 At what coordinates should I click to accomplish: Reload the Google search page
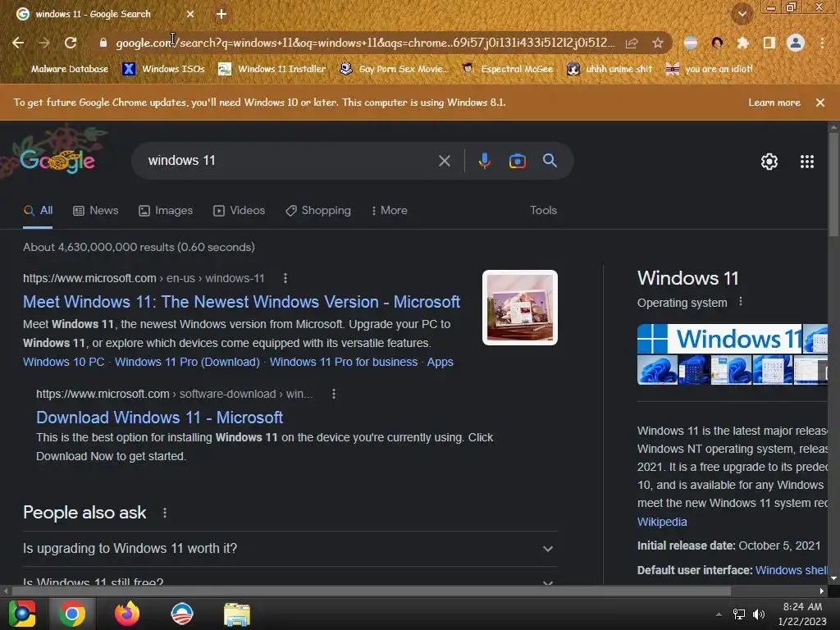click(x=71, y=43)
